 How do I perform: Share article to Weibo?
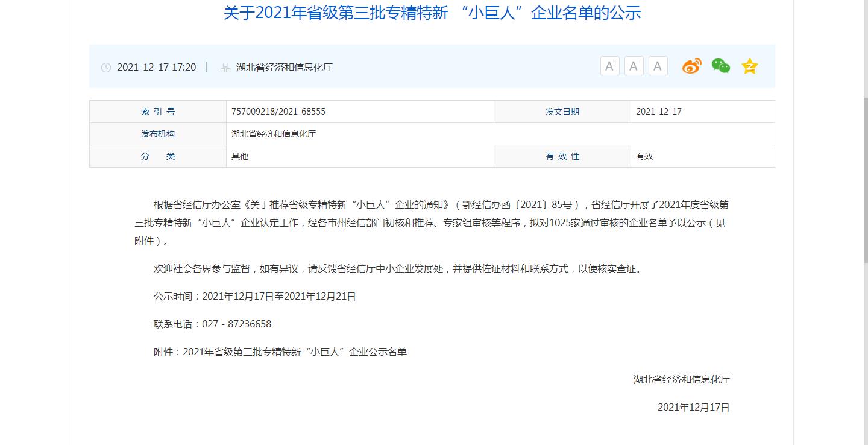pyautogui.click(x=691, y=66)
